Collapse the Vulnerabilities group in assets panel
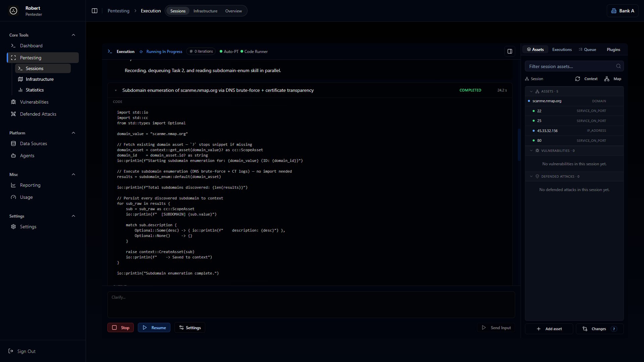Viewport: 644px width, 362px height. 531,150
